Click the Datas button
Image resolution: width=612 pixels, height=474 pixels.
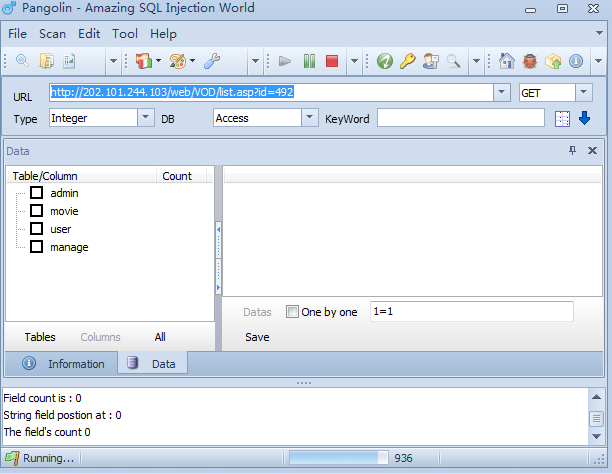click(x=257, y=312)
